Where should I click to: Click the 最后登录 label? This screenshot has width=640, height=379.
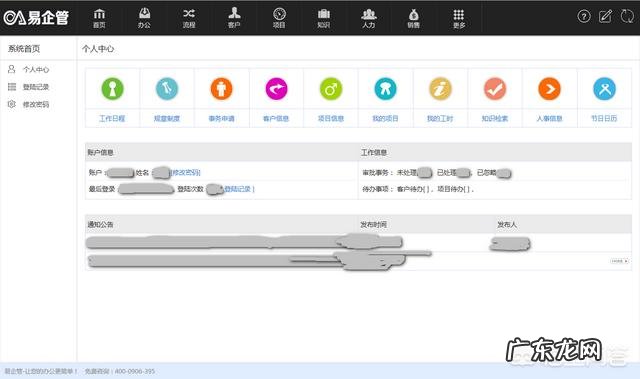point(102,189)
